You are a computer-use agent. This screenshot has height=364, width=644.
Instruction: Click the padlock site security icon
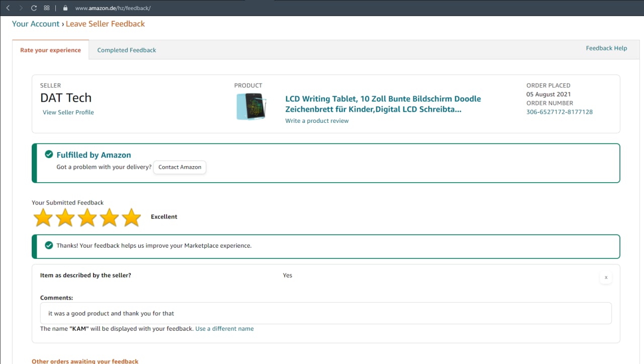click(x=64, y=8)
